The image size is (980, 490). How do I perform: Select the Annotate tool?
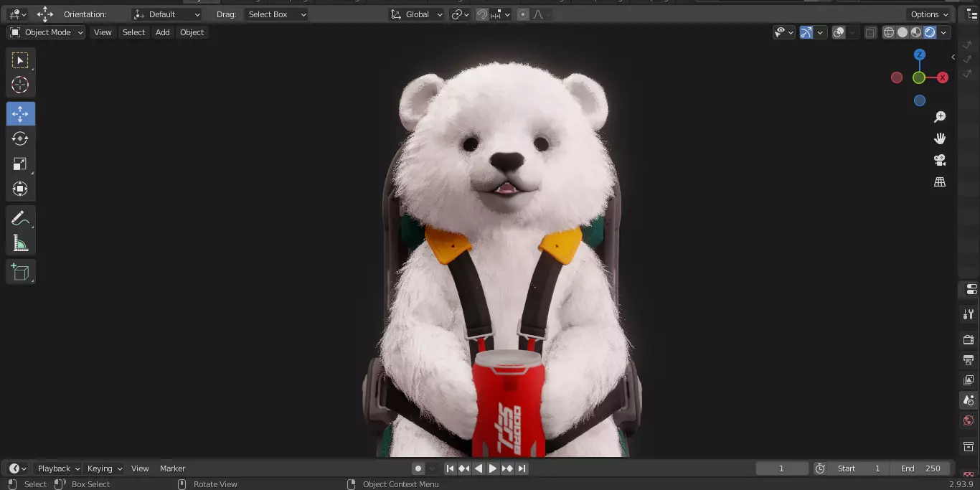tap(20, 218)
